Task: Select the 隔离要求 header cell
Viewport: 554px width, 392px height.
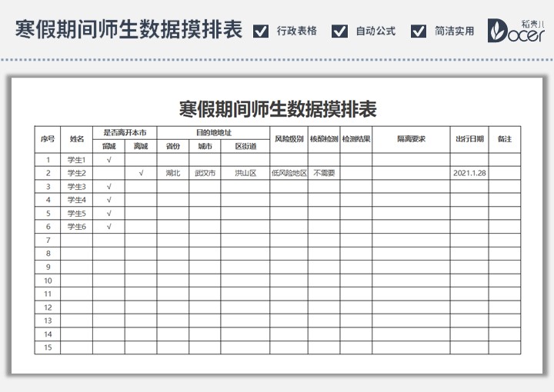Action: [411, 139]
